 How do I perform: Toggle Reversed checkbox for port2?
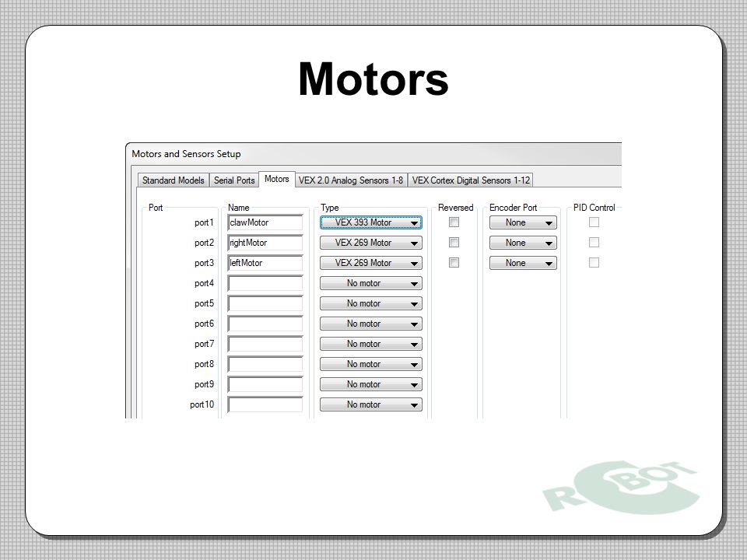(454, 243)
